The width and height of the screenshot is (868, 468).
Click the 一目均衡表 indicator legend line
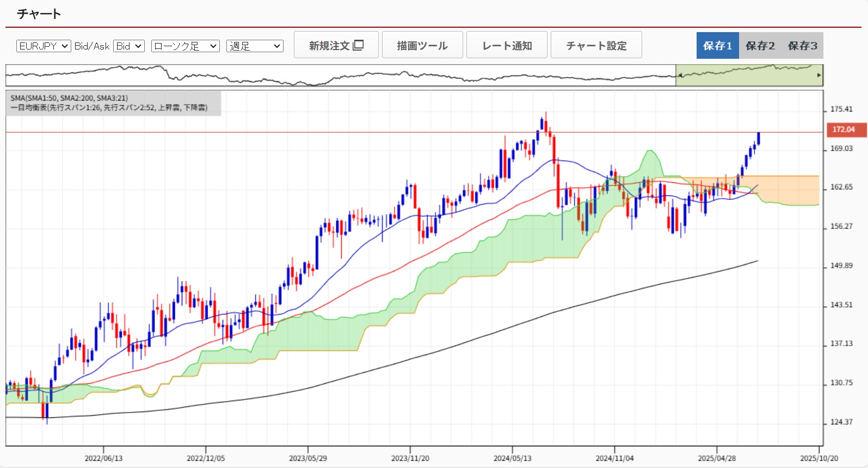(x=109, y=108)
